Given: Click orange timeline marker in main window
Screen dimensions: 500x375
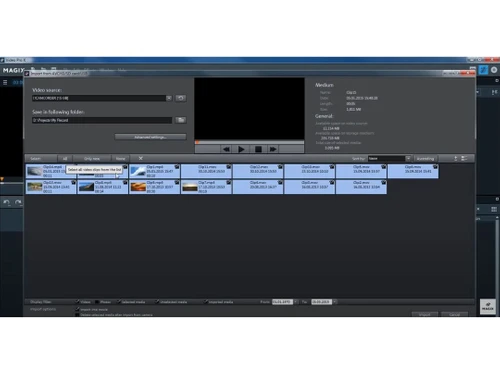Looking at the screenshot, I should [2, 179].
